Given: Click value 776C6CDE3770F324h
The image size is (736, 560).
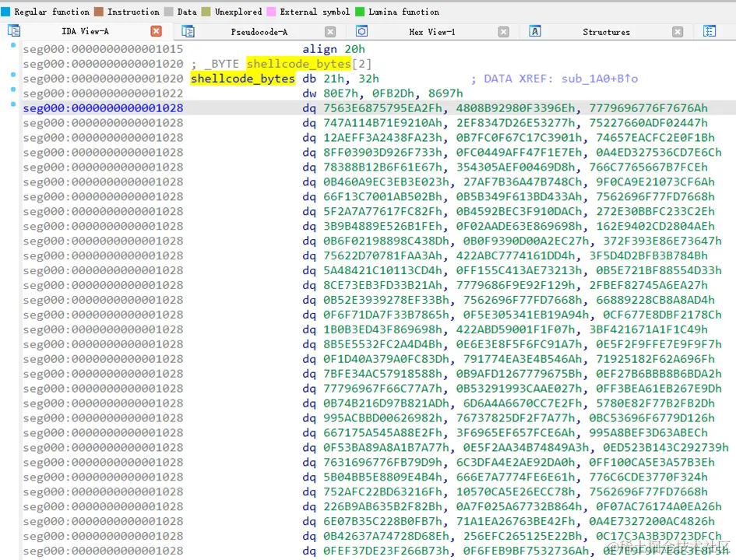Looking at the screenshot, I should tap(649, 477).
